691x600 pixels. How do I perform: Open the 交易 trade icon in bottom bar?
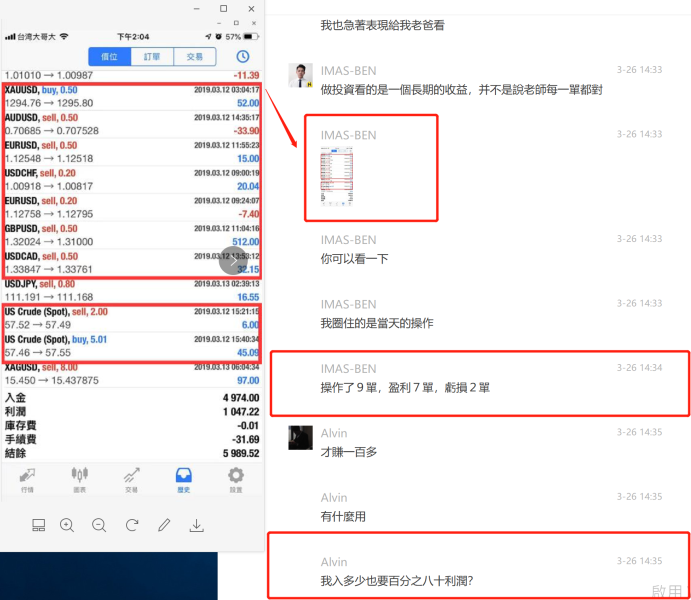coord(131,479)
